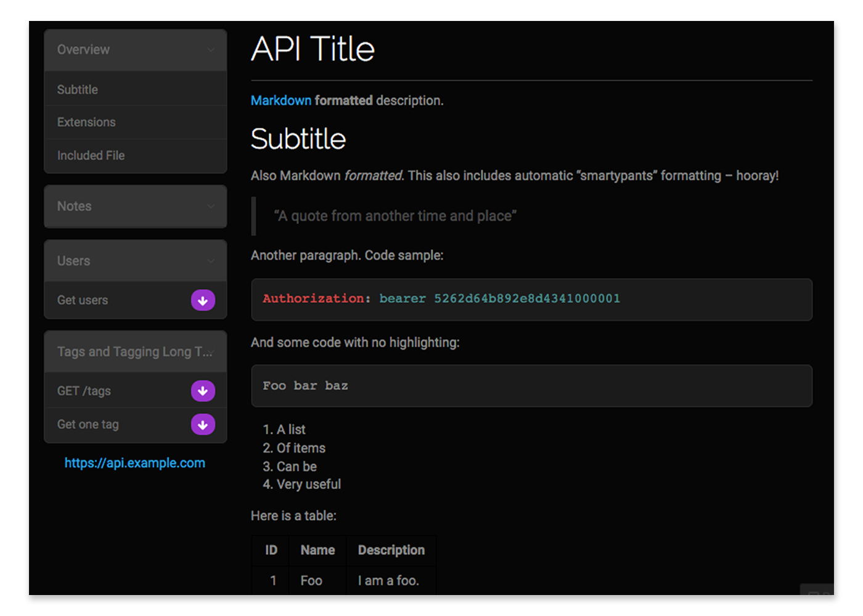Expand the Notes section with its chevron
The height and width of the screenshot is (616, 863).
pyautogui.click(x=211, y=207)
